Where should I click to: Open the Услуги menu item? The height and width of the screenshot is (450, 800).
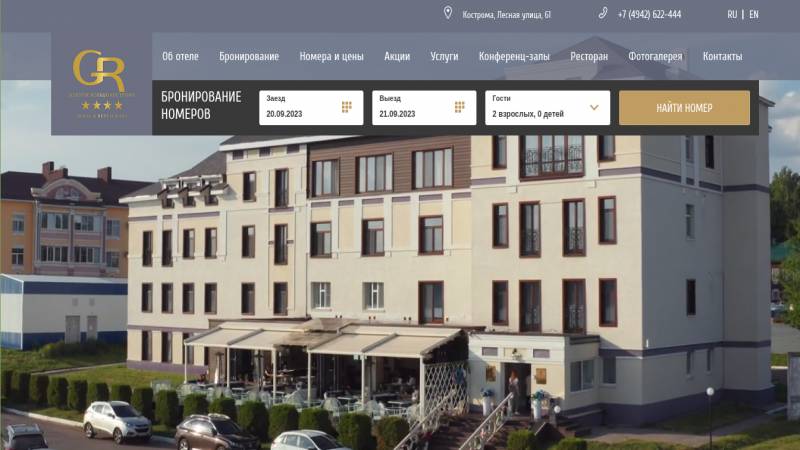(x=444, y=57)
